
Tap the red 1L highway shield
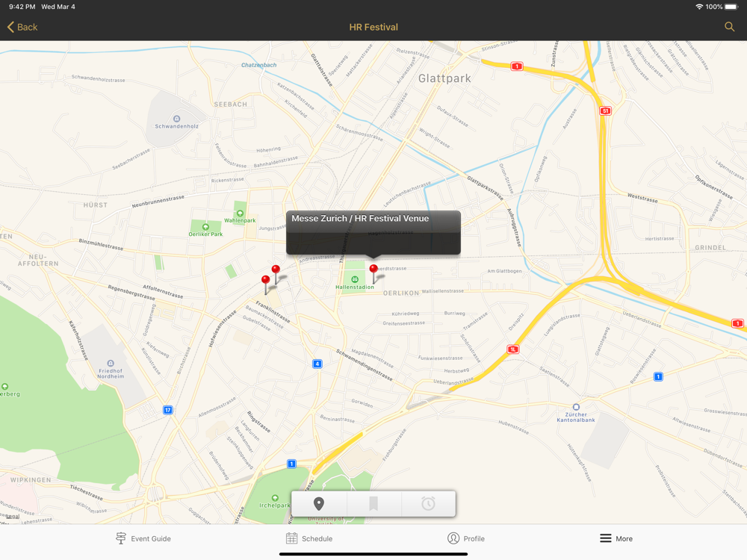tap(512, 349)
